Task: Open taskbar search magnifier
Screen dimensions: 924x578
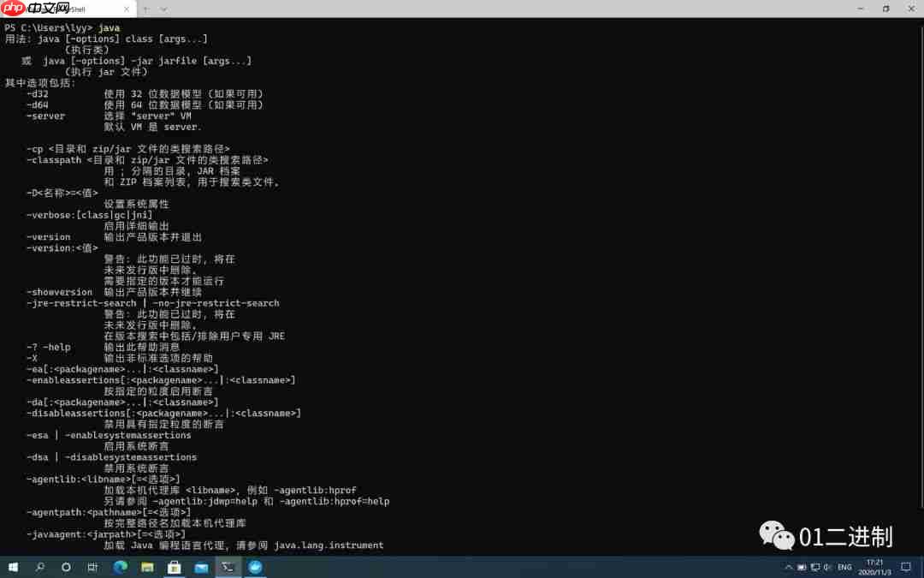Action: click(x=39, y=568)
